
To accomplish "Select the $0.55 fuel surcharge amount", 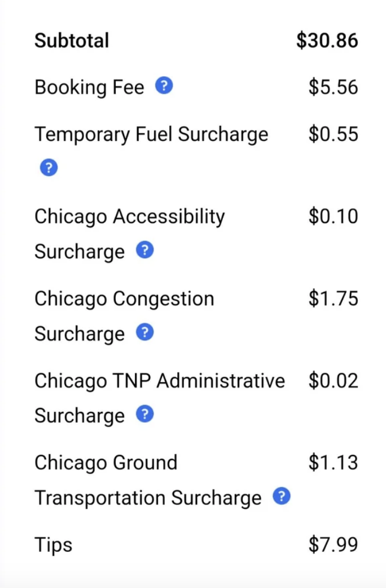I will 333,134.
